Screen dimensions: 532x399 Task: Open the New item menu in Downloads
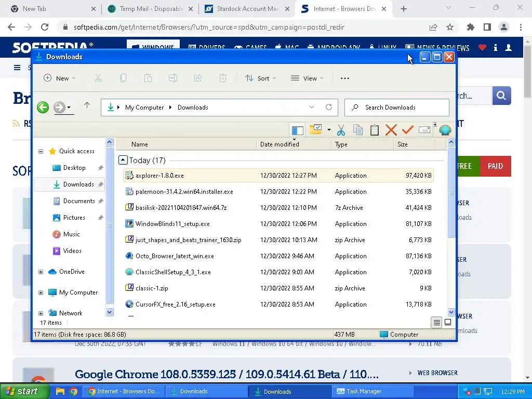point(59,78)
